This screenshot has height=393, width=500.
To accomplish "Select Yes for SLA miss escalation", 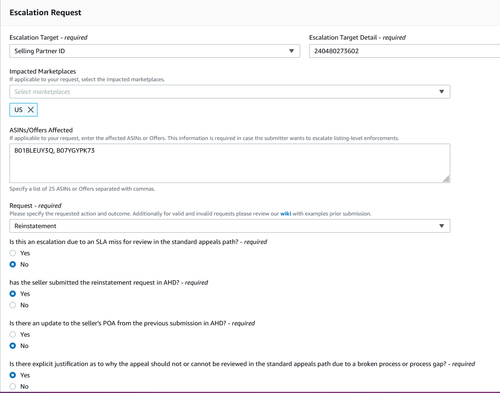I will pyautogui.click(x=13, y=253).
